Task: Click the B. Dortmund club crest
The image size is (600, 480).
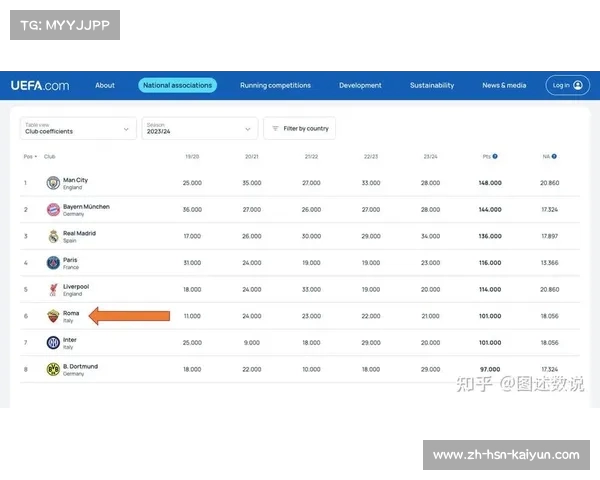Action: pyautogui.click(x=53, y=370)
